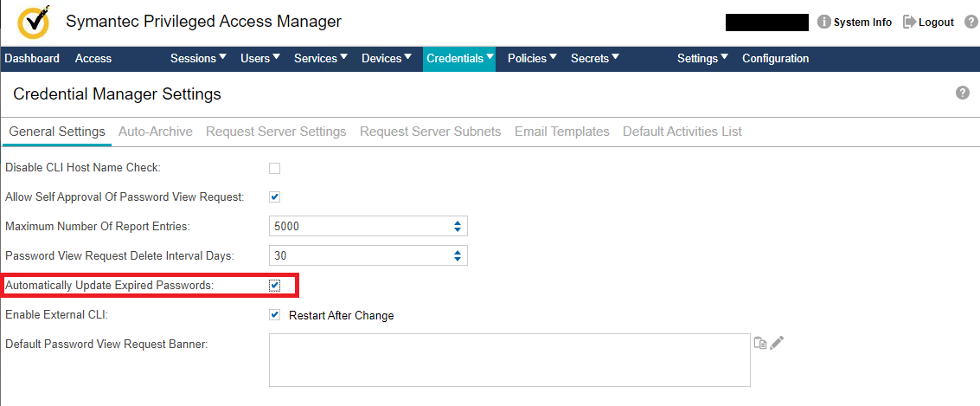Click the Maximum Number Of Report Entries label
Image resolution: width=980 pixels, height=406 pixels.
(x=97, y=227)
